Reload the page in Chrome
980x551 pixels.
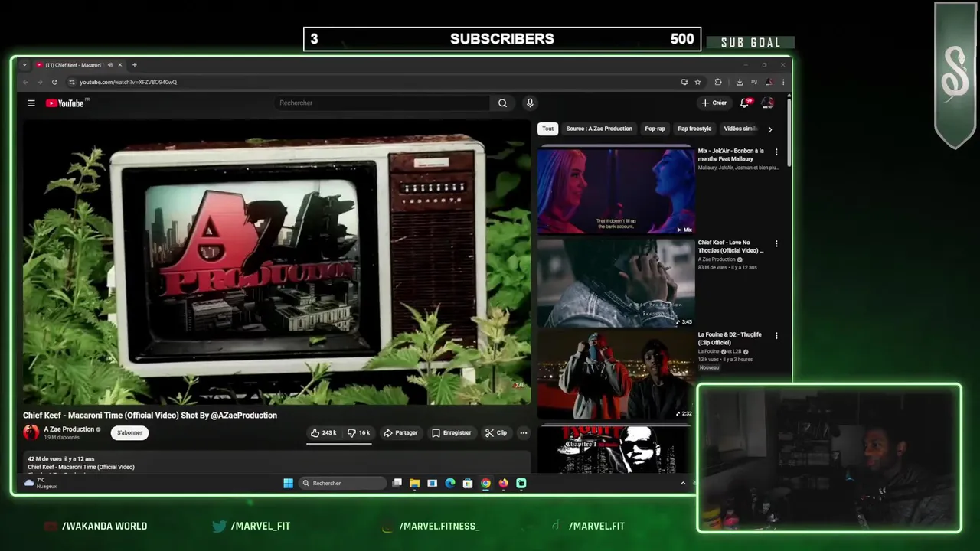click(x=54, y=82)
